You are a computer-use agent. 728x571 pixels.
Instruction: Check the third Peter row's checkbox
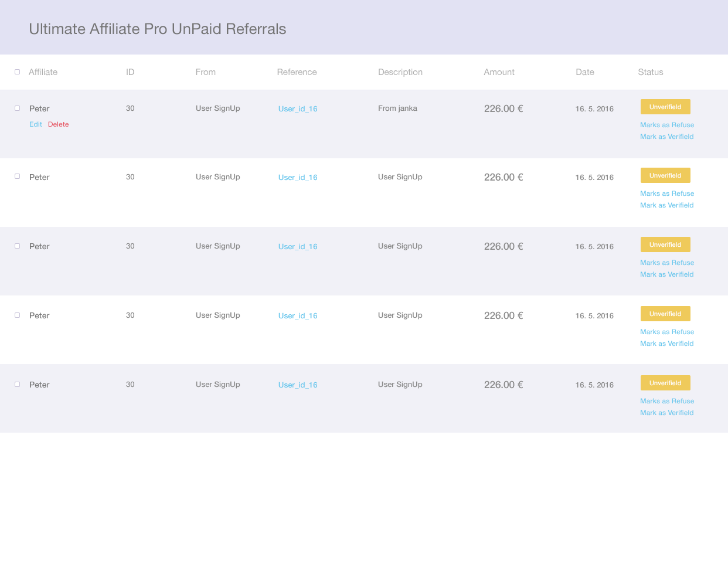coord(17,246)
